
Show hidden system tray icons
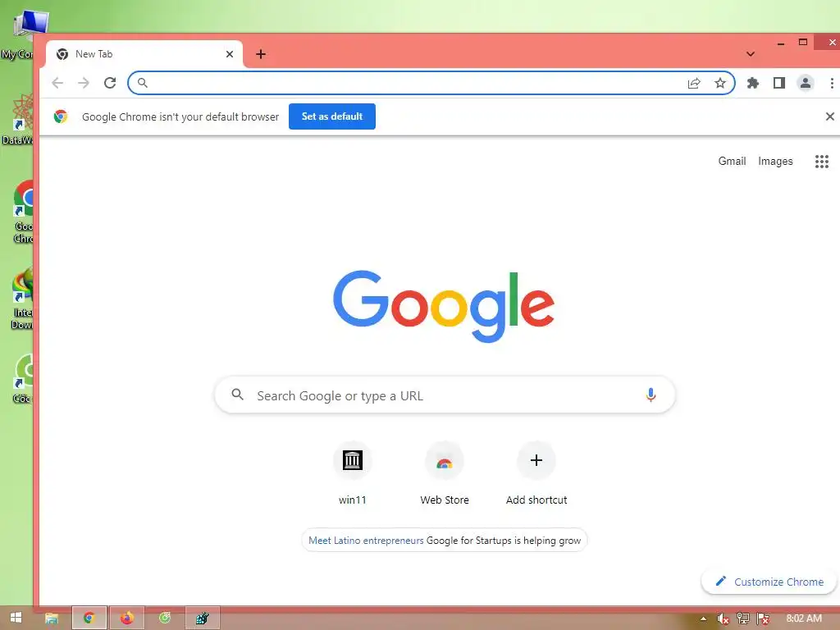click(x=703, y=619)
